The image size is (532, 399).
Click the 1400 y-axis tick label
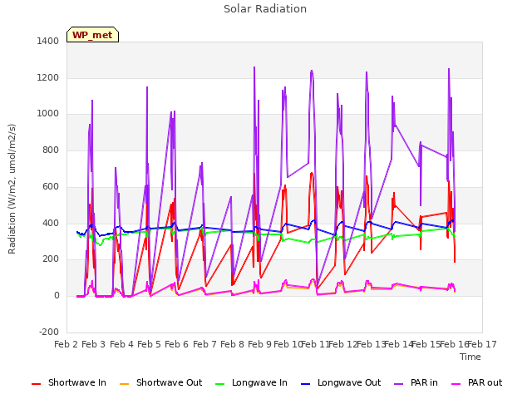point(48,42)
